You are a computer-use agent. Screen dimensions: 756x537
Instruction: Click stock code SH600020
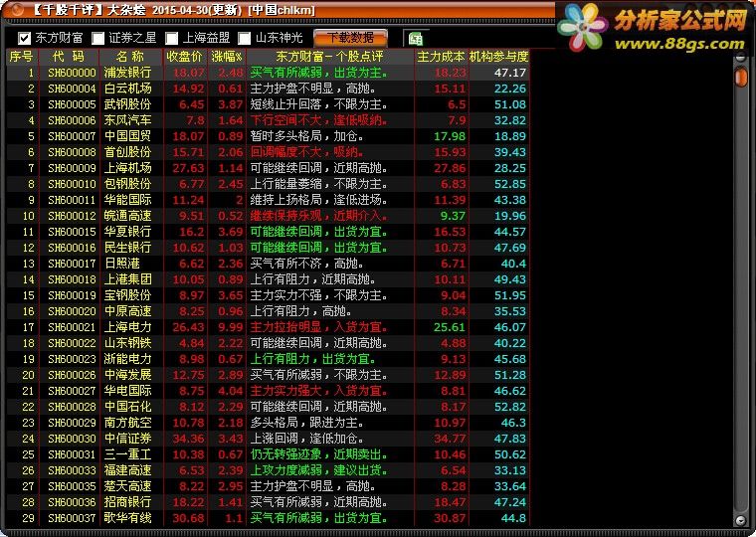pyautogui.click(x=72, y=311)
